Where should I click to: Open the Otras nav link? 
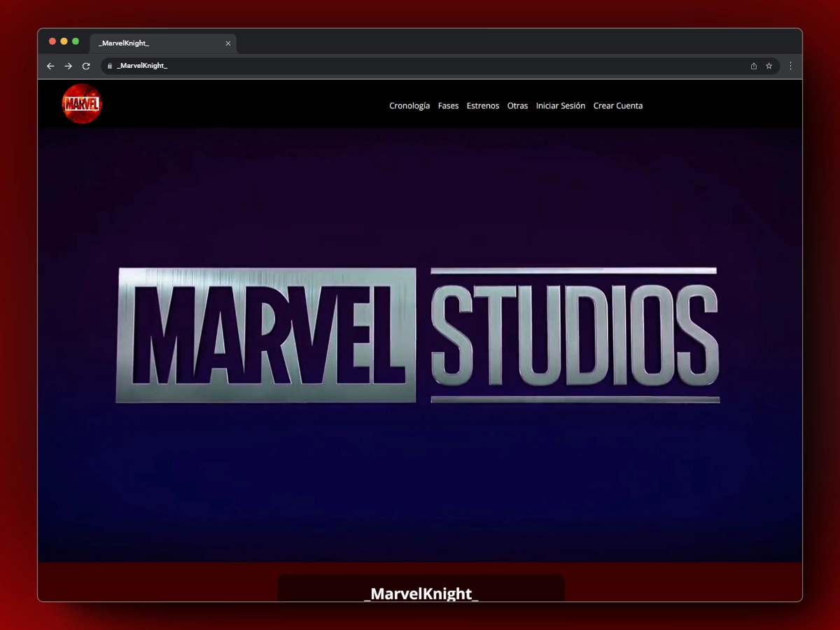(518, 106)
